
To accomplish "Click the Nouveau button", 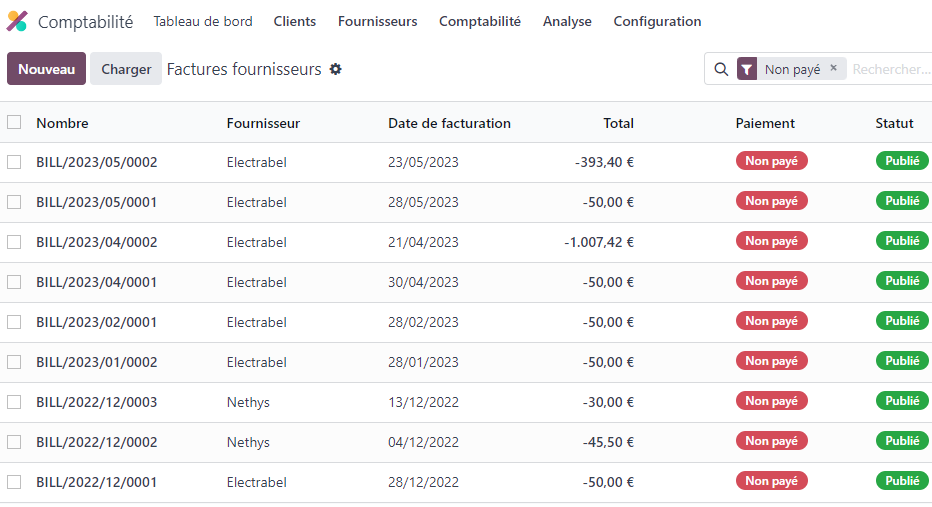I will coord(46,69).
